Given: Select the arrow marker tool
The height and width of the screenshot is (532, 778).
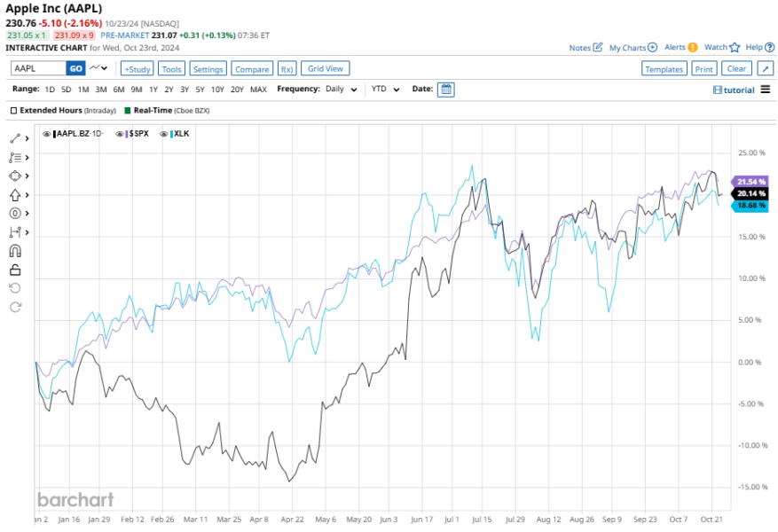Looking at the screenshot, I should point(15,195).
